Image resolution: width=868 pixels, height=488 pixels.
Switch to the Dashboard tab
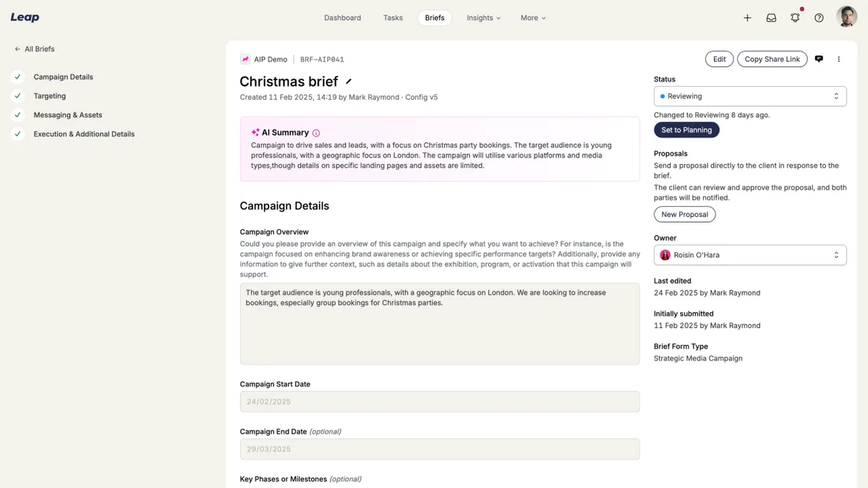pos(342,18)
